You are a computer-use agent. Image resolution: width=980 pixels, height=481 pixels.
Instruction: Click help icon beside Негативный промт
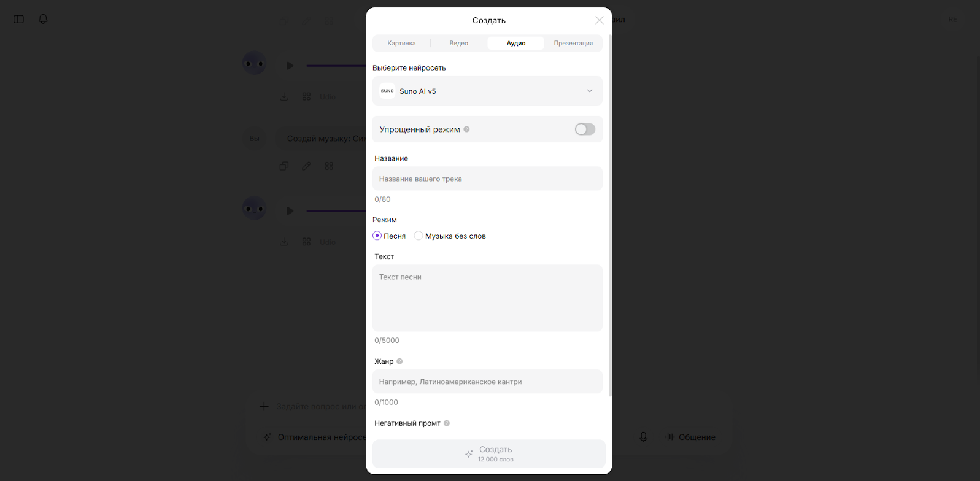click(x=447, y=423)
